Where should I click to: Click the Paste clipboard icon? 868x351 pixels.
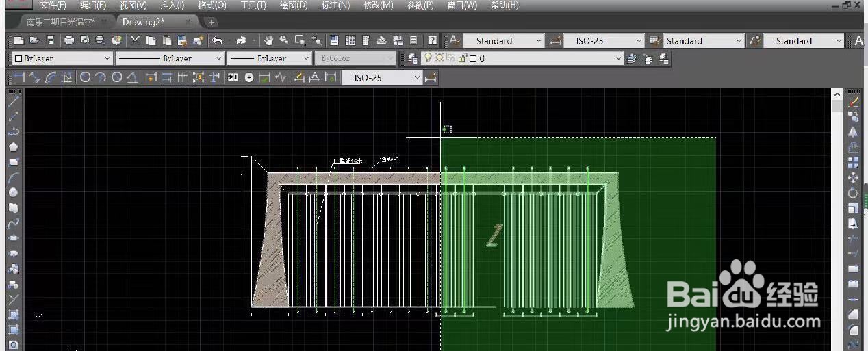coord(166,40)
